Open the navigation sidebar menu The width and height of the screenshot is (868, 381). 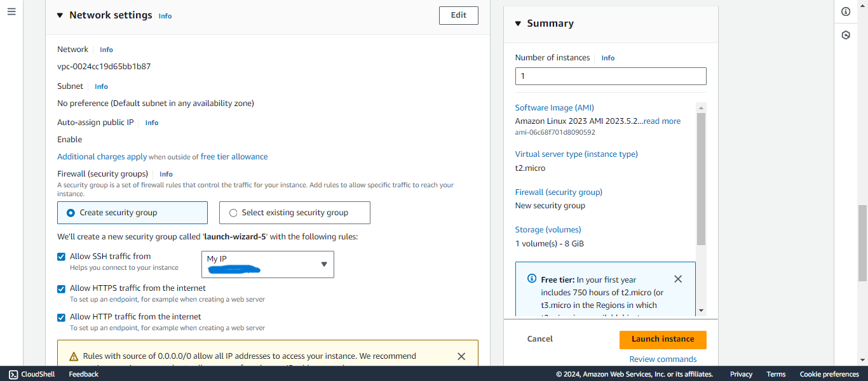pos(11,11)
